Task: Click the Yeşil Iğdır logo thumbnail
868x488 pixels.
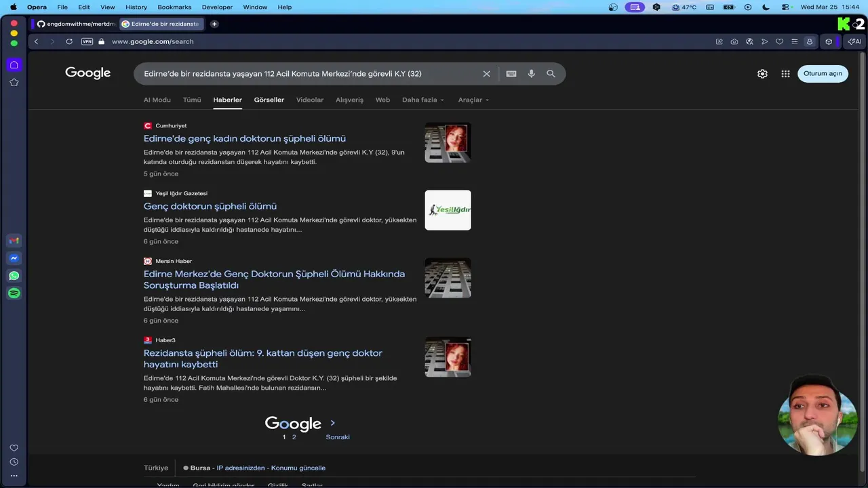Action: click(448, 210)
